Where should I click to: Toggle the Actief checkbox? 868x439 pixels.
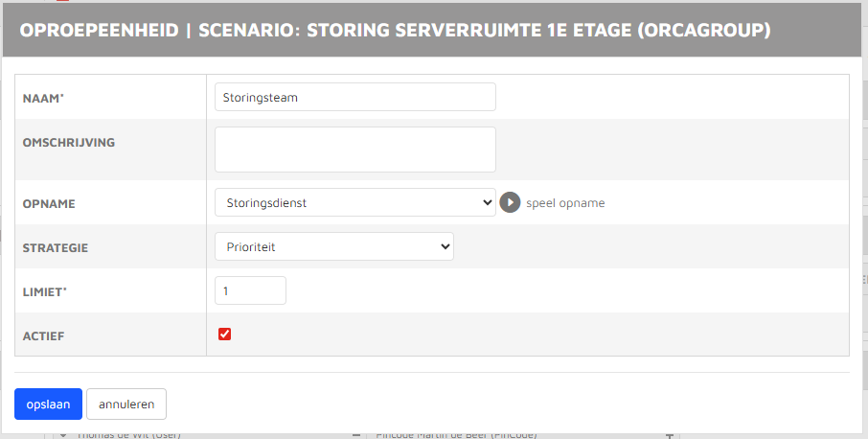[225, 335]
